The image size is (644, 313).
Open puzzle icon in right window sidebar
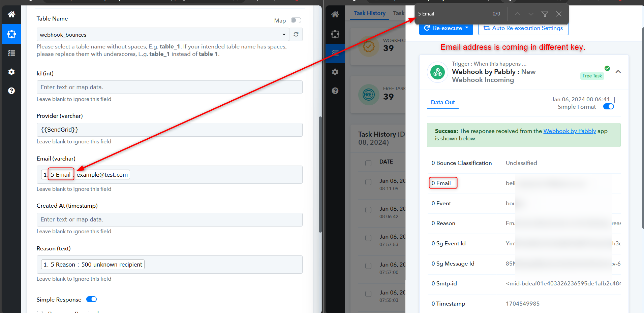[335, 34]
